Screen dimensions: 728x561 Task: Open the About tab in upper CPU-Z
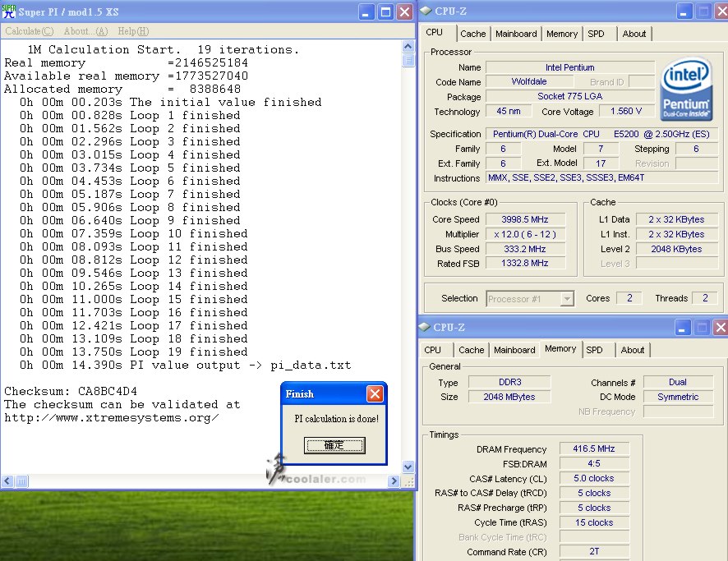tap(634, 34)
